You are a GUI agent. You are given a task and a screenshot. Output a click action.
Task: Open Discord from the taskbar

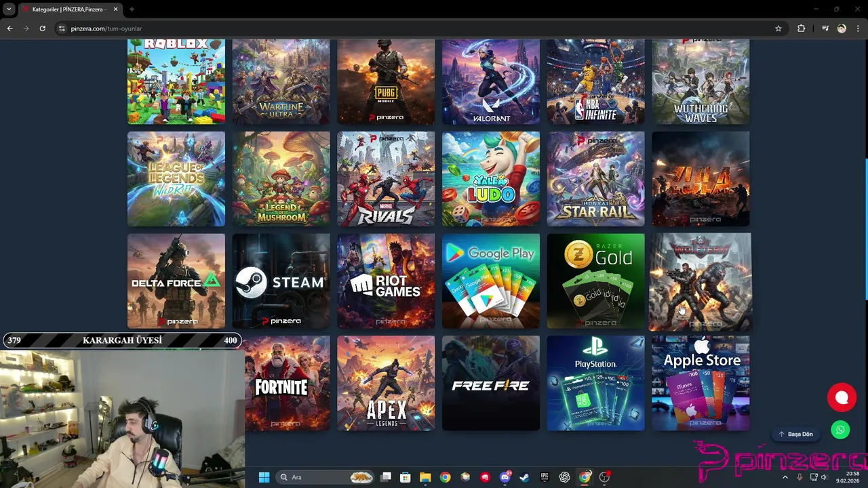coord(505,477)
